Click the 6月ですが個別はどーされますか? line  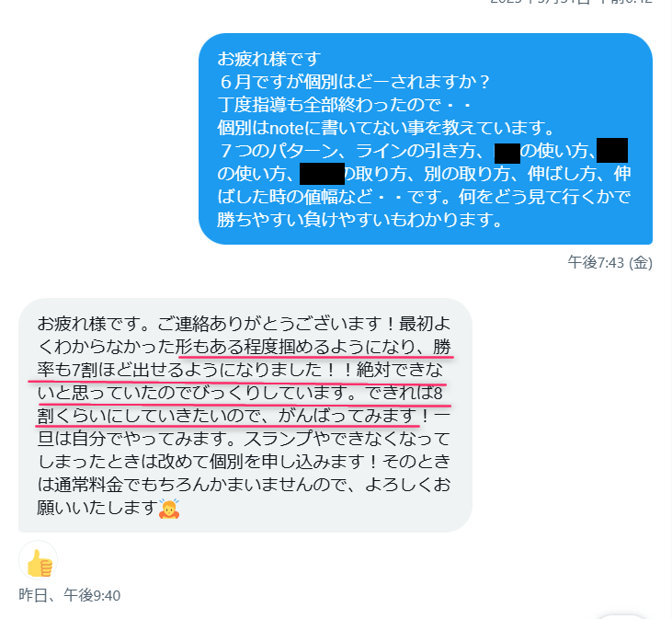355,82
